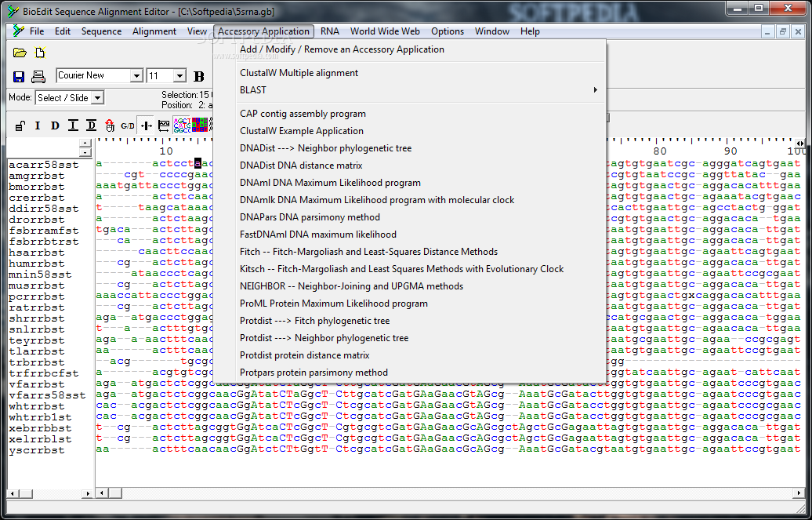The height and width of the screenshot is (520, 812).
Task: Print alignment using the printer icon
Action: click(x=38, y=77)
